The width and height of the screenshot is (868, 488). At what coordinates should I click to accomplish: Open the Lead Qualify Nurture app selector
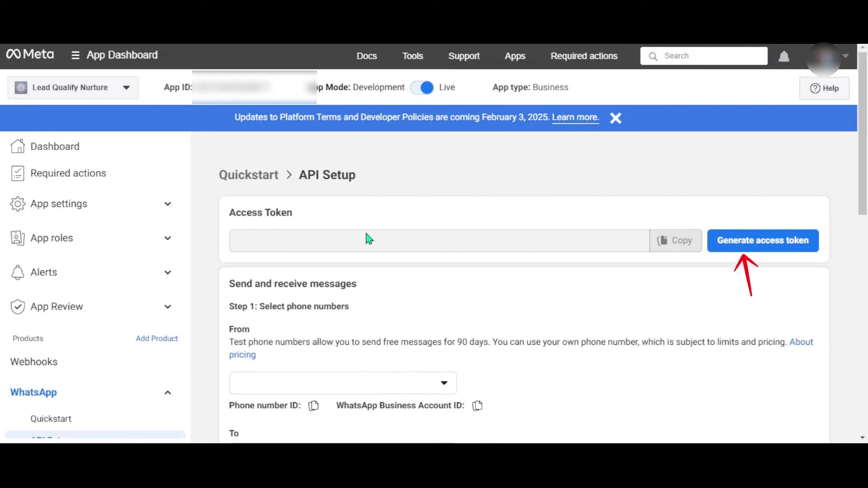[73, 88]
